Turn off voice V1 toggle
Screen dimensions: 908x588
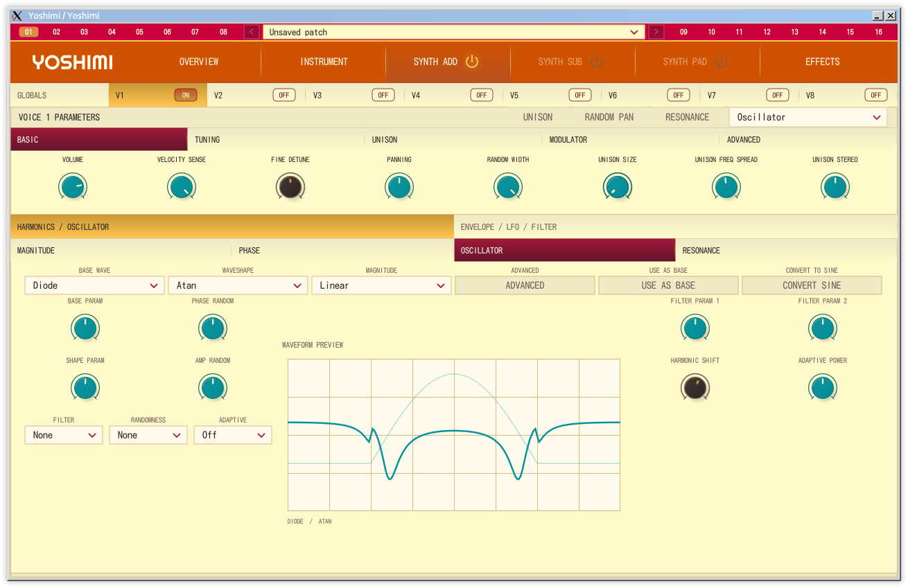pyautogui.click(x=186, y=96)
